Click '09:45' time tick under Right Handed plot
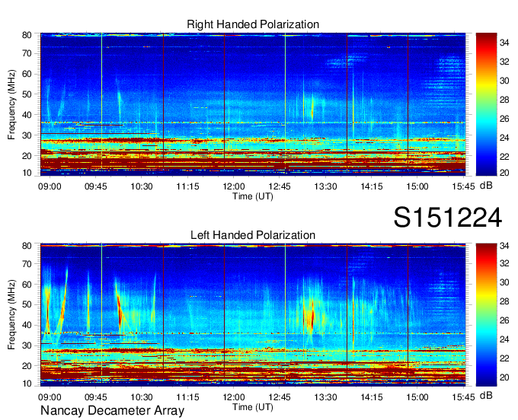Image resolution: width=518 pixels, height=420 pixels. click(x=96, y=186)
